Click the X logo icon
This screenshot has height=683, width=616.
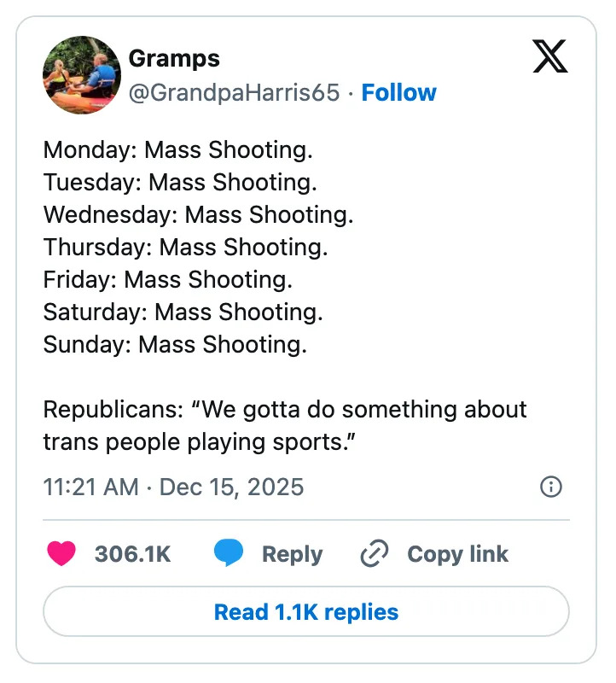[549, 56]
